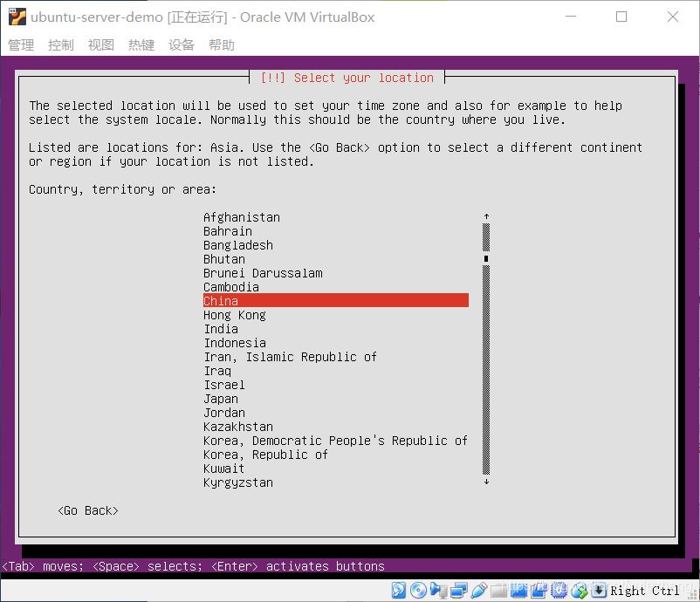Select Cambodia in the country list
The width and height of the screenshot is (700, 602).
click(230, 287)
